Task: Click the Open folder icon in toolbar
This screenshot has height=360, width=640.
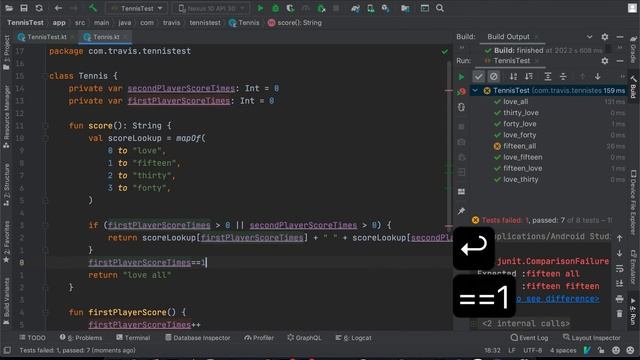Action: (x=9, y=8)
